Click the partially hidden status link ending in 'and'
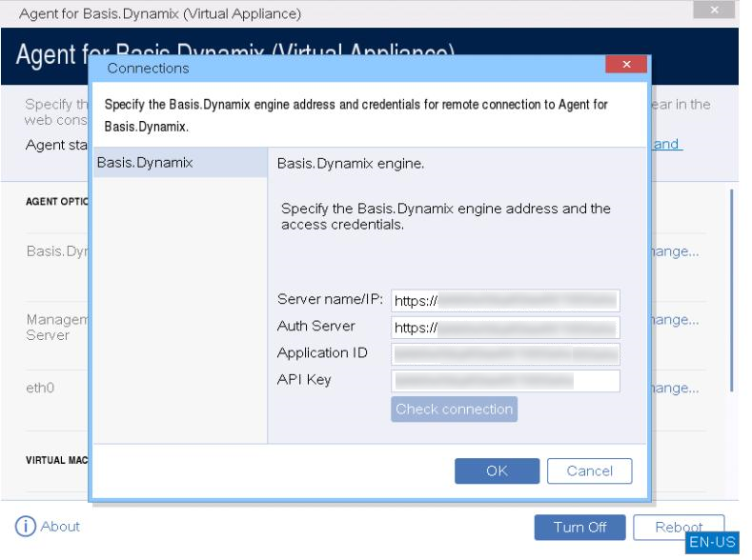The width and height of the screenshot is (752, 560). pos(666,144)
